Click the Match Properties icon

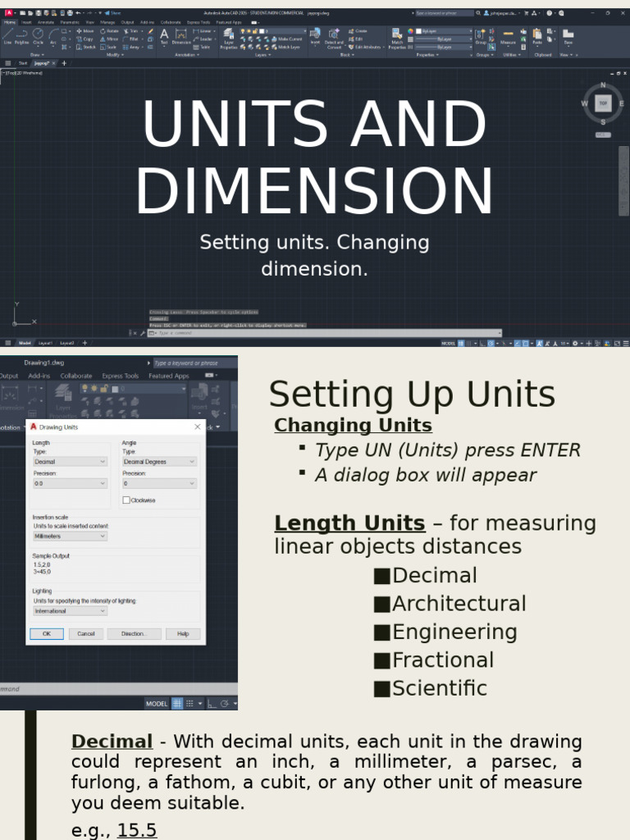click(397, 39)
